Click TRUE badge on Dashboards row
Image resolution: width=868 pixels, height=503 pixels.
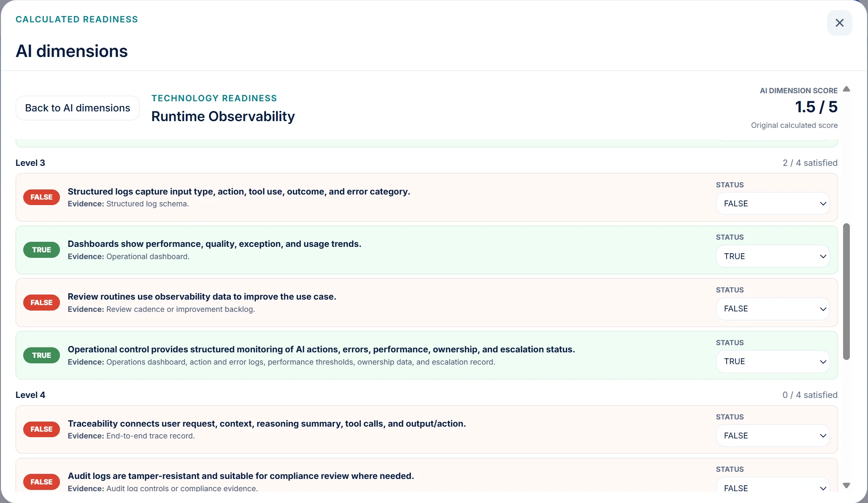pos(41,250)
